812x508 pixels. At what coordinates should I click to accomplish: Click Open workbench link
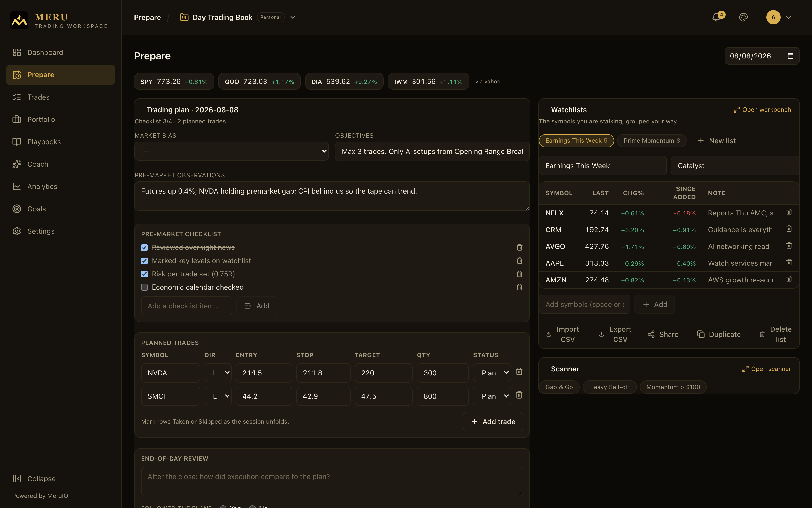[762, 110]
